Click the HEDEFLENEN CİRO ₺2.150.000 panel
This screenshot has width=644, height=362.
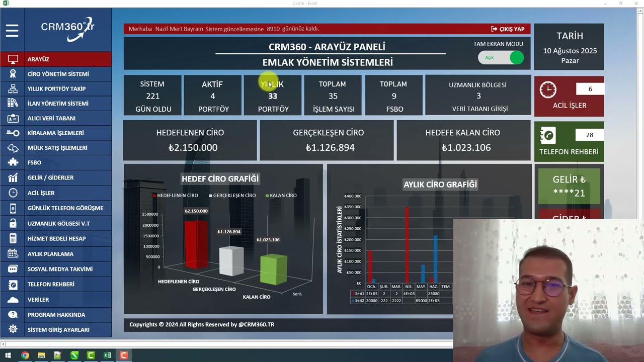(190, 140)
